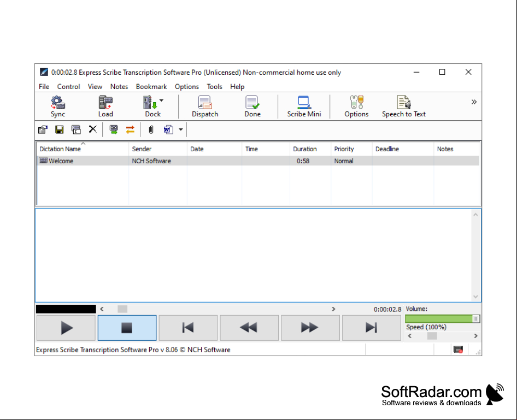Viewport: 517px width, 420px height.
Task: Sort by Duration column header
Action: point(310,149)
